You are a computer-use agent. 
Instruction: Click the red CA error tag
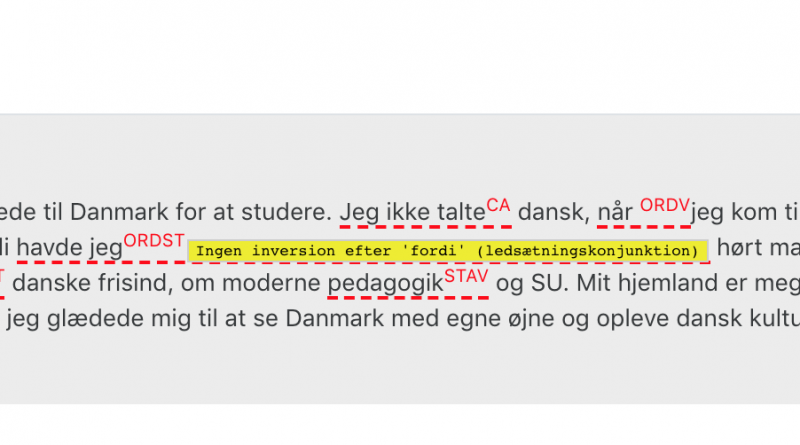click(x=498, y=206)
